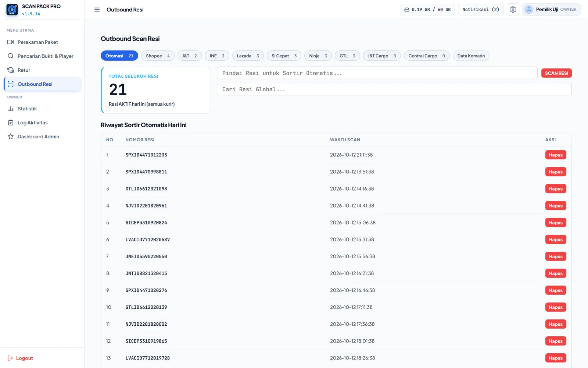Select the SiCepat tab
Image resolution: width=588 pixels, height=368 pixels.
[284, 56]
